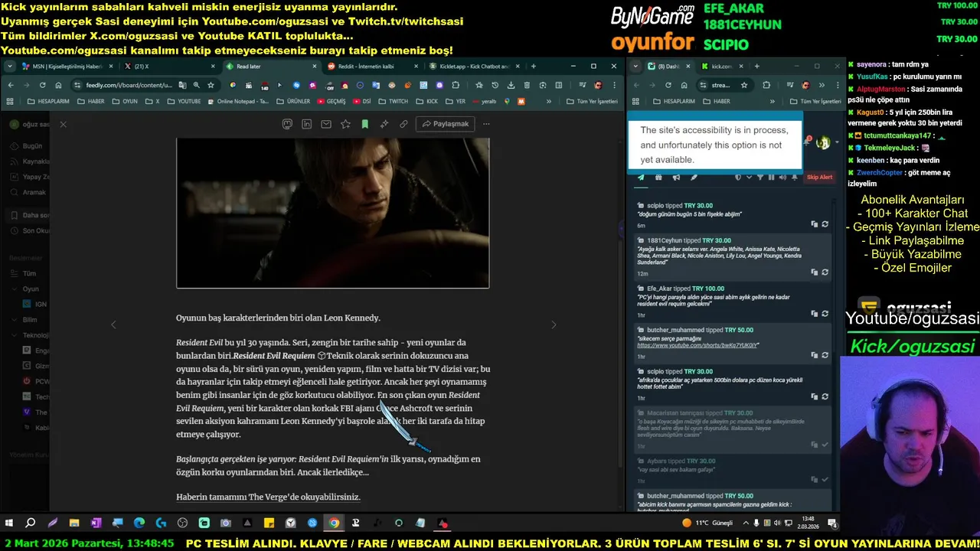Pause alerts with the pause icon
The width and height of the screenshot is (980, 551).
coord(771,178)
